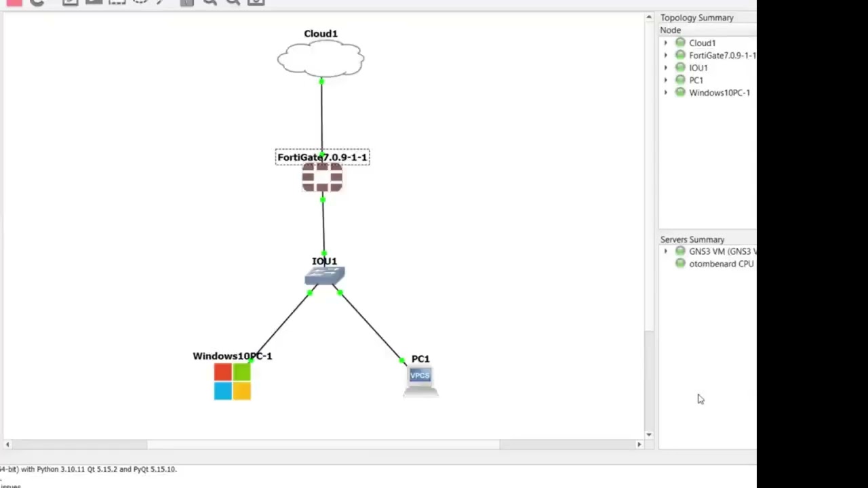Expand GNS3 VM in Servers Summary
868x488 pixels.
pos(665,251)
